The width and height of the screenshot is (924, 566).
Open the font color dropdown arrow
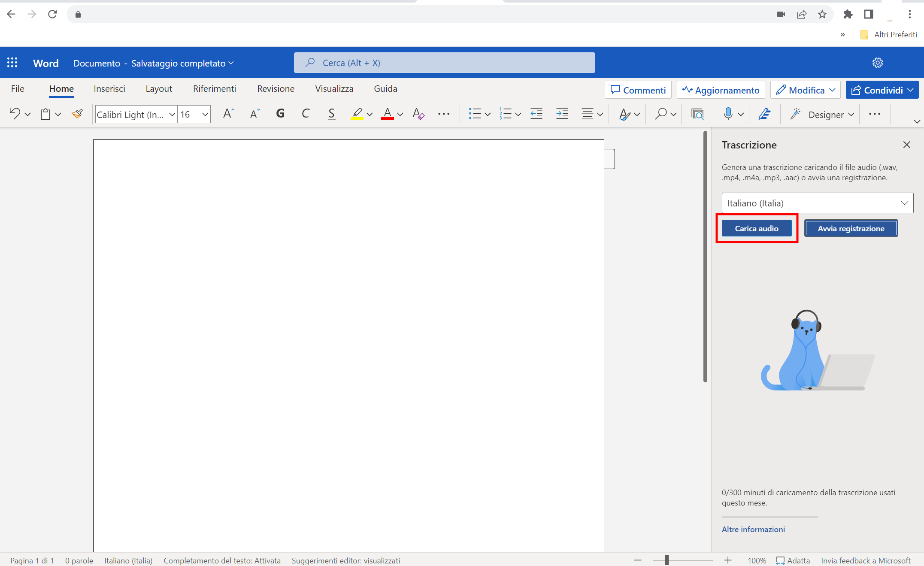399,115
